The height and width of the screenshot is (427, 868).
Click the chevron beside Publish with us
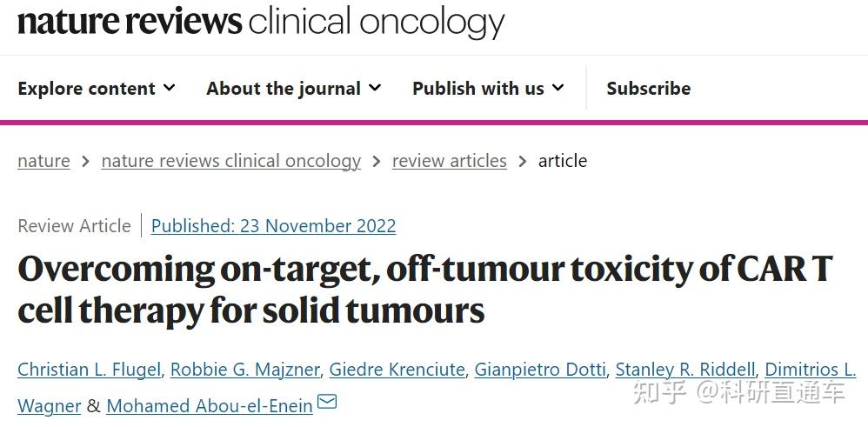pyautogui.click(x=558, y=88)
